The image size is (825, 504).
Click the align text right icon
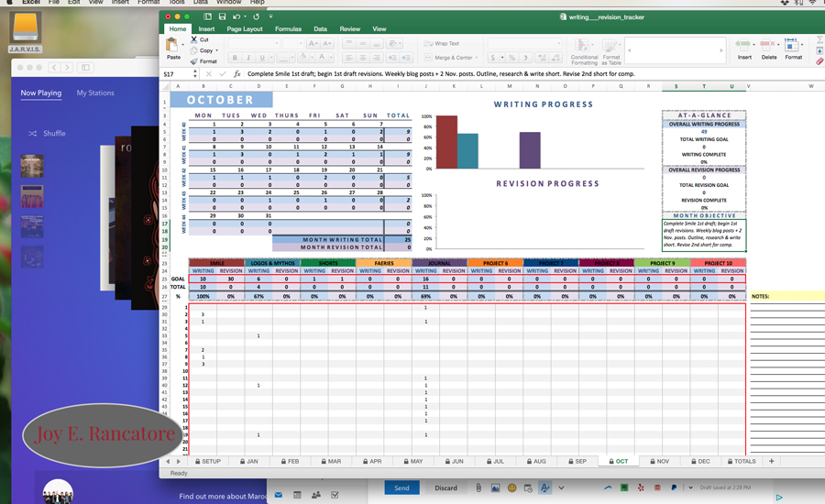pyautogui.click(x=376, y=58)
